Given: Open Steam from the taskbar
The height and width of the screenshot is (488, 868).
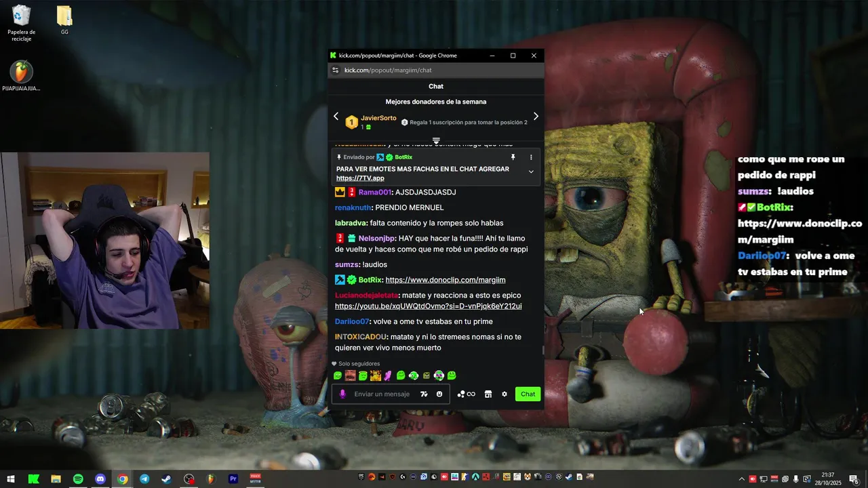Looking at the screenshot, I should coord(166,479).
